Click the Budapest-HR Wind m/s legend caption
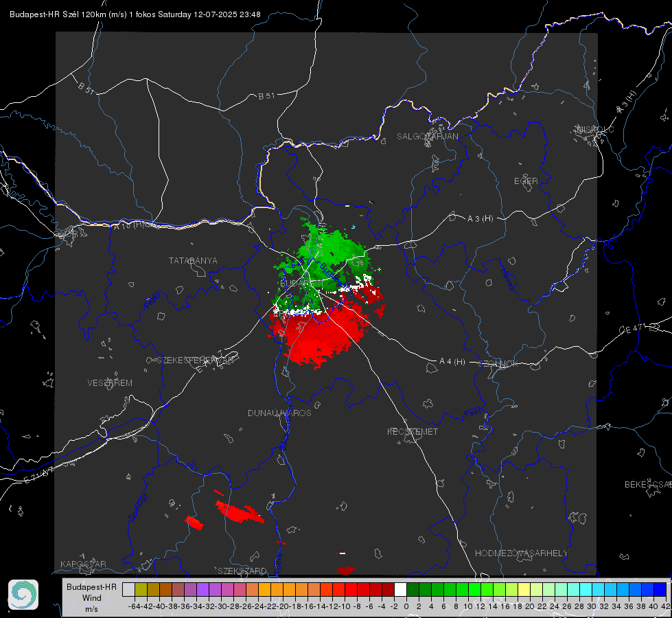This screenshot has height=618, width=672. tap(92, 598)
